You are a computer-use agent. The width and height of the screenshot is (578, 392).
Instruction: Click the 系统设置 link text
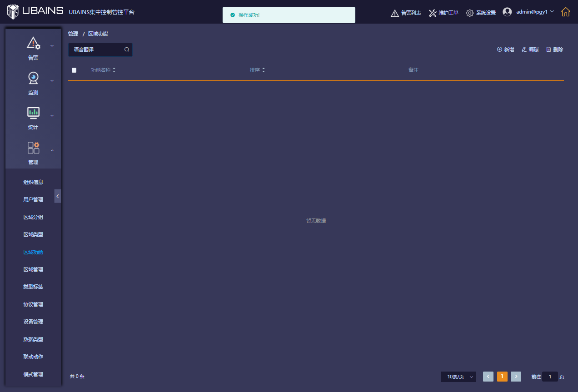coord(486,13)
